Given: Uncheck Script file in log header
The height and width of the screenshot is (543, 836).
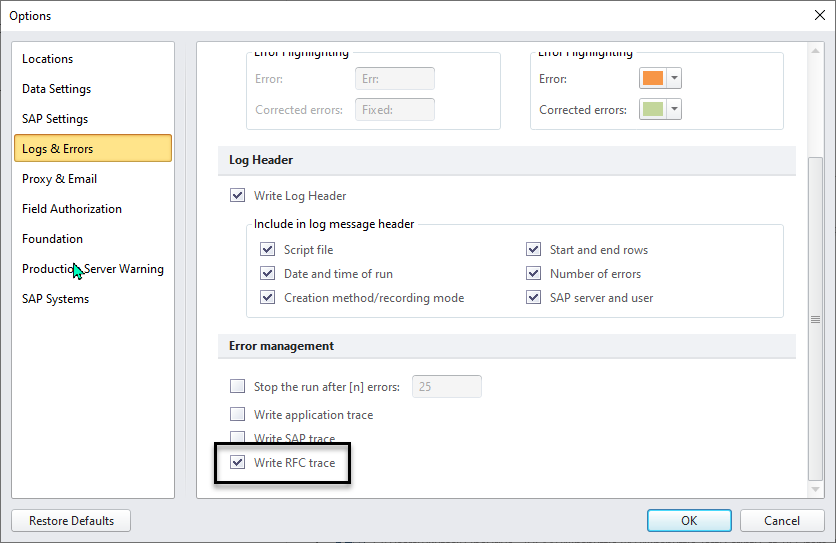Looking at the screenshot, I should [267, 250].
